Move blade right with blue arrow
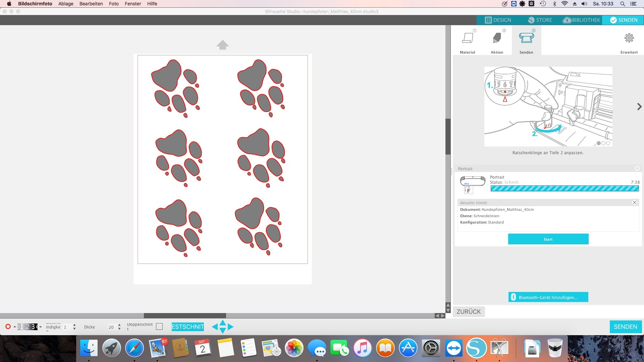644x362 pixels. tap(231, 327)
